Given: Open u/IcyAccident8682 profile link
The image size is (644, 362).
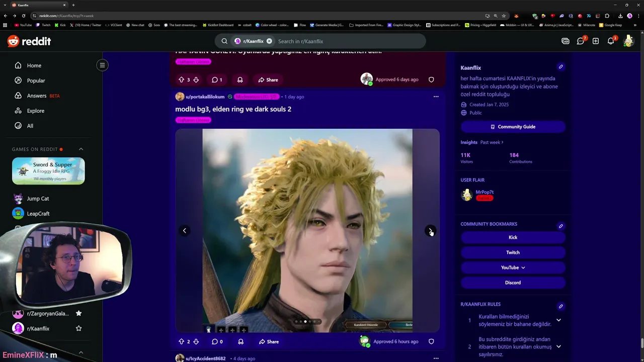Looking at the screenshot, I should coord(205,358).
